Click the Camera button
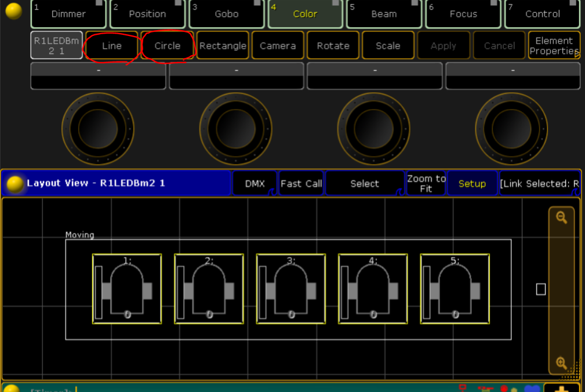 (278, 45)
